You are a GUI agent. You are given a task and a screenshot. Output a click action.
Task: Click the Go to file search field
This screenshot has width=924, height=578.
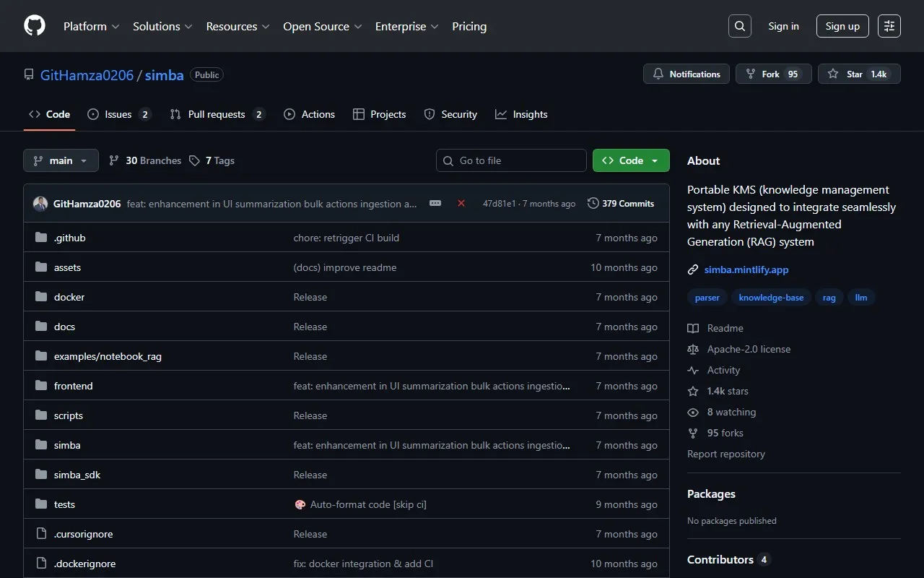(x=511, y=160)
